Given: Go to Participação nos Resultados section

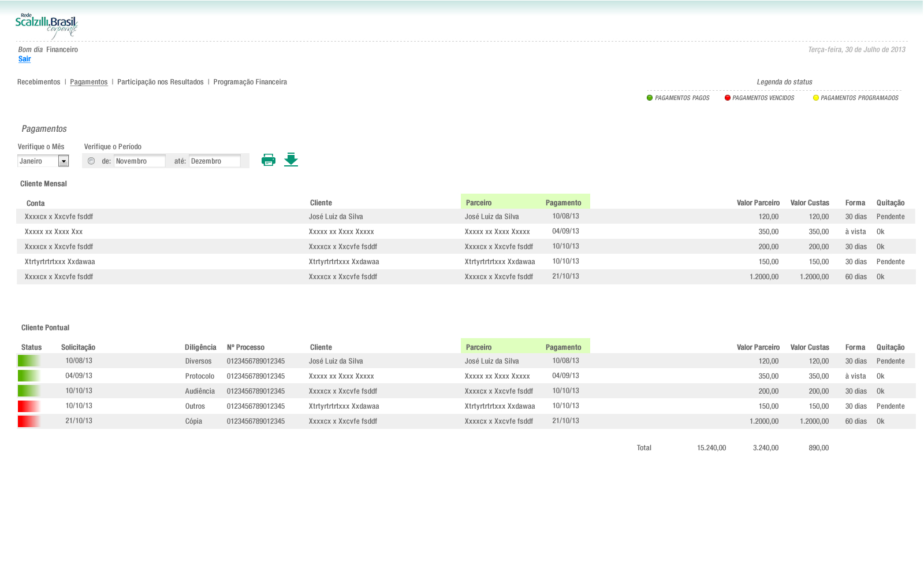Looking at the screenshot, I should coord(160,82).
